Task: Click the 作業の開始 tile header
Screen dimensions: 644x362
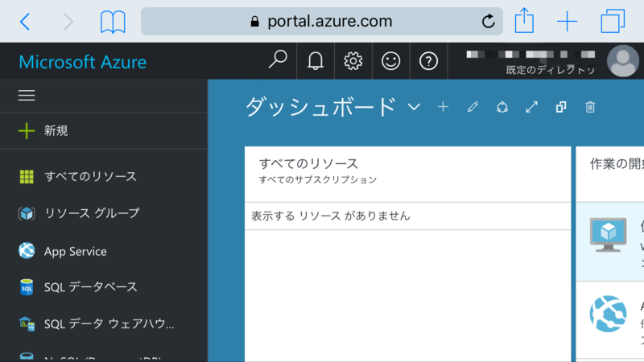Action: click(x=617, y=164)
